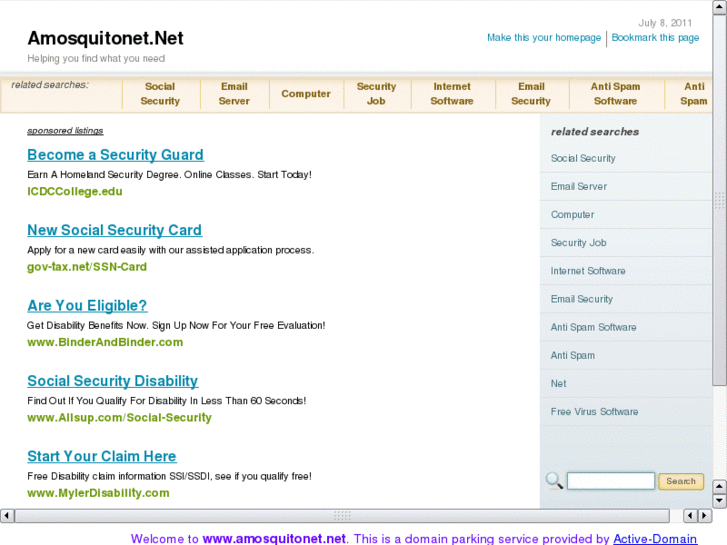Open the New Social Security Card listing
The height and width of the screenshot is (545, 727).
click(x=115, y=230)
